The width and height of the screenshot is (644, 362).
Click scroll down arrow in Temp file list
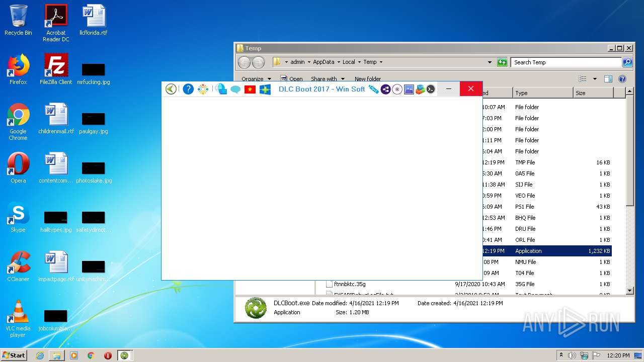[x=630, y=291]
